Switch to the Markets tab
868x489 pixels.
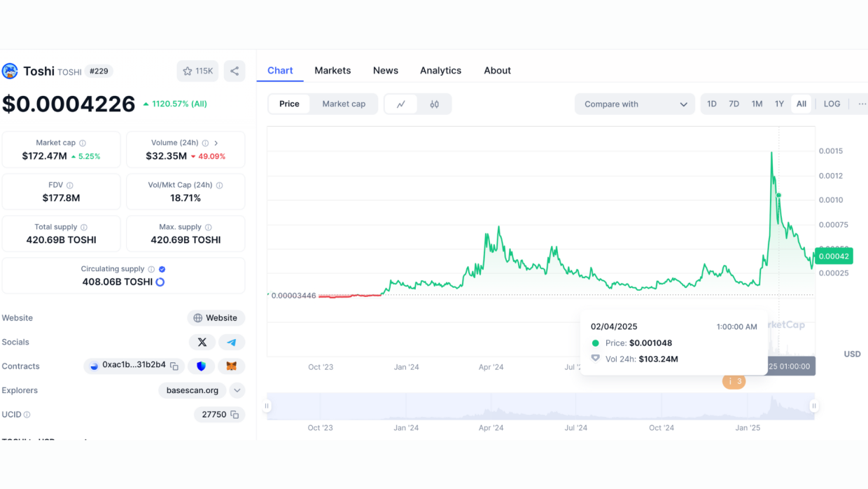pos(332,71)
